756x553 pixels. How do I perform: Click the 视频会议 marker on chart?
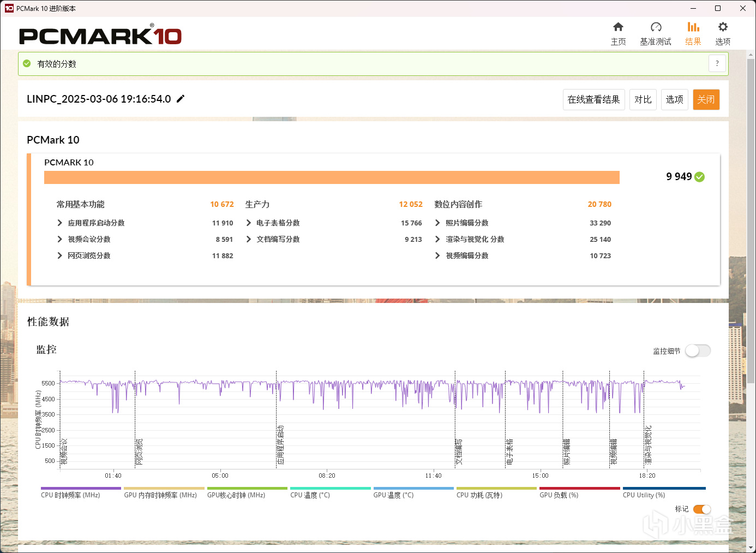click(64, 451)
